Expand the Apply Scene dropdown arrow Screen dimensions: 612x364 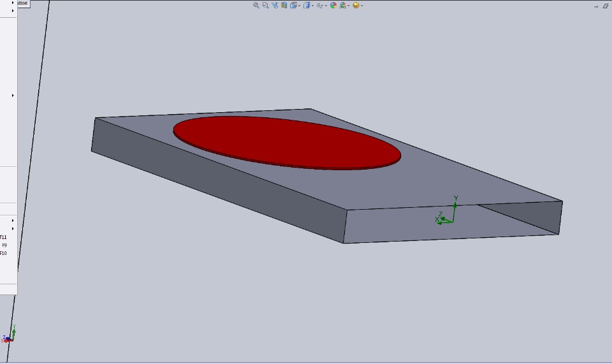pyautogui.click(x=349, y=6)
